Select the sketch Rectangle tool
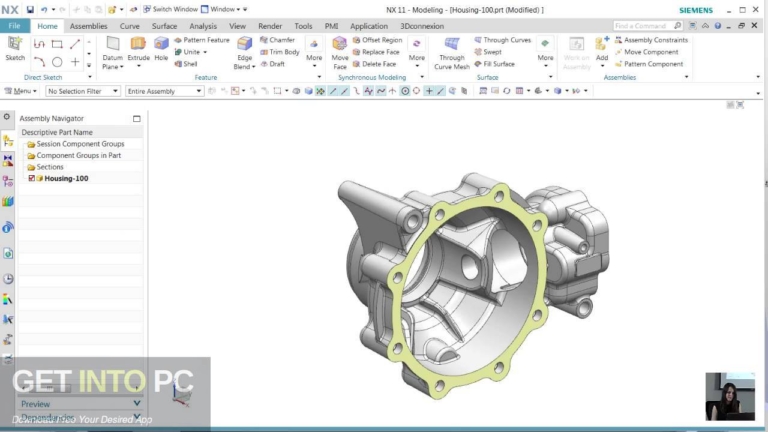 pos(57,45)
